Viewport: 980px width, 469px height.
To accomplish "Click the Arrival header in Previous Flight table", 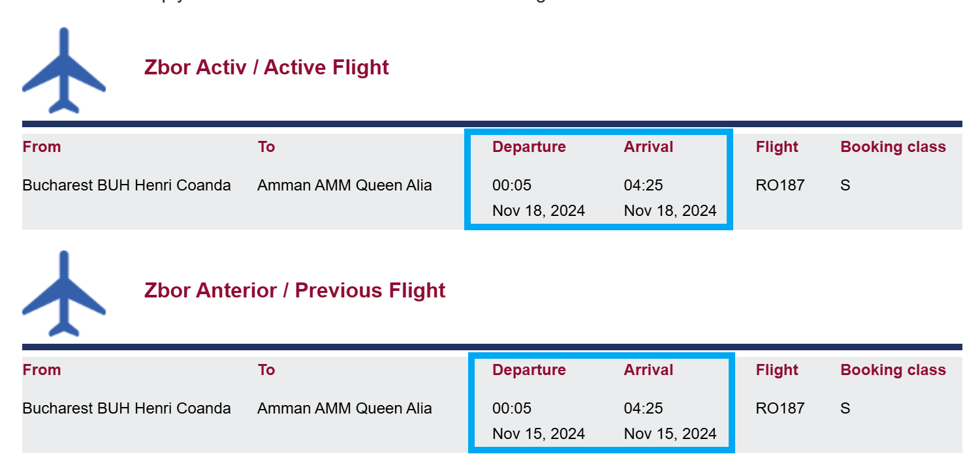I will pyautogui.click(x=648, y=370).
